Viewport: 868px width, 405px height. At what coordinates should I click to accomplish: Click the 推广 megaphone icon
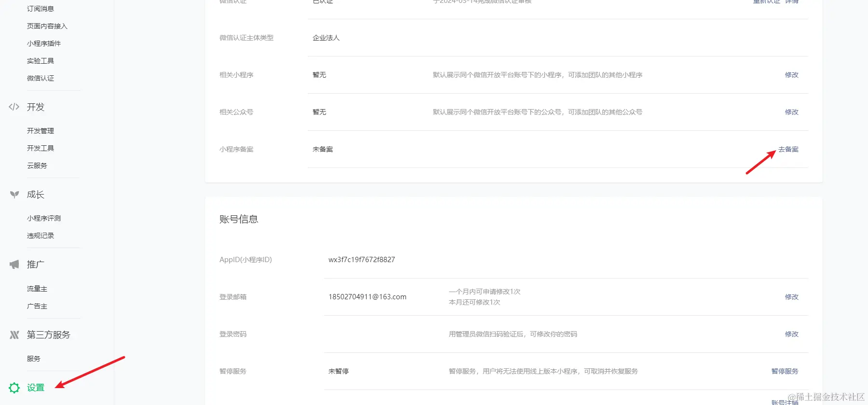[14, 265]
